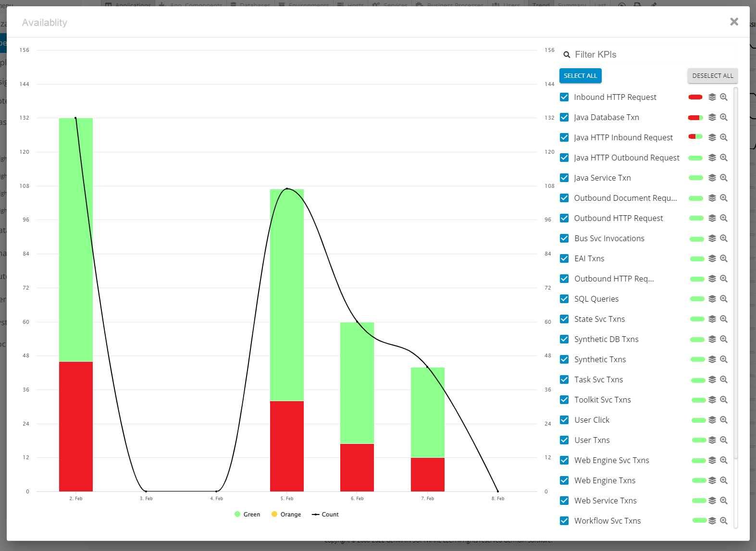Screen dimensions: 756x551
Task: Zoom into the Synthetic Txns KPI
Action: [723, 359]
